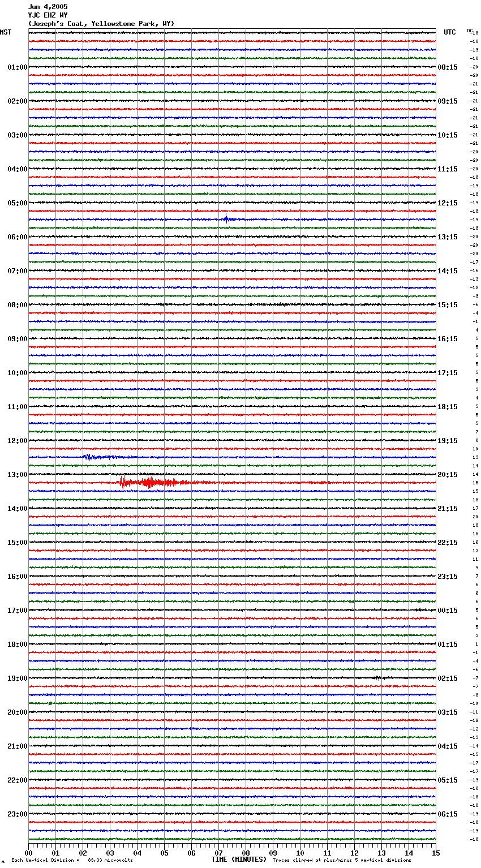Click the 17:15 UTC time label

[448, 373]
